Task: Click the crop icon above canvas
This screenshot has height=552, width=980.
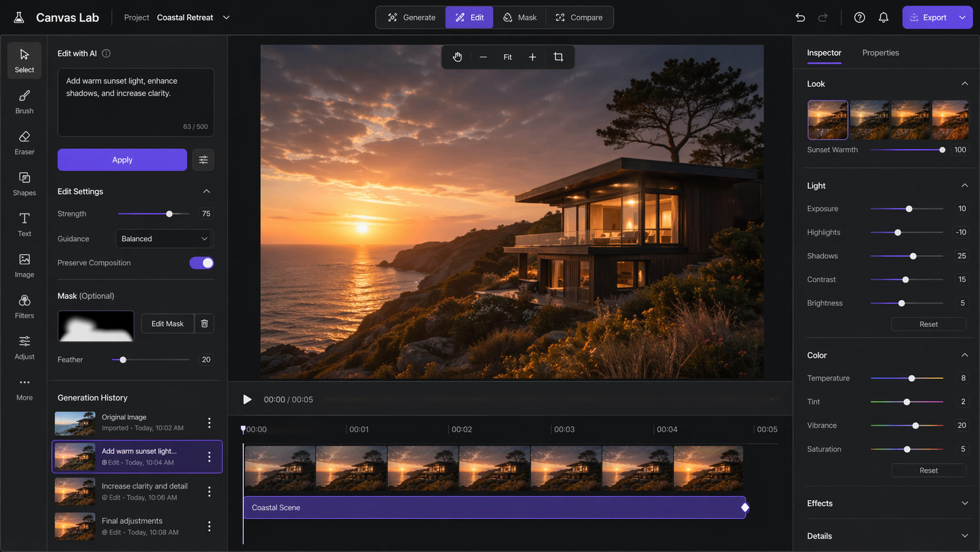Action: (558, 57)
